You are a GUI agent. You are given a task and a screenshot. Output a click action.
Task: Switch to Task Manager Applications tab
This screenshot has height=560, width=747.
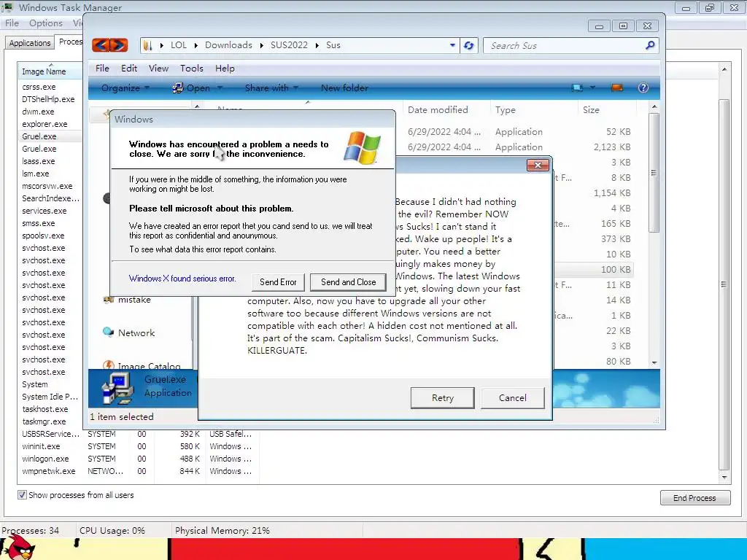click(29, 43)
